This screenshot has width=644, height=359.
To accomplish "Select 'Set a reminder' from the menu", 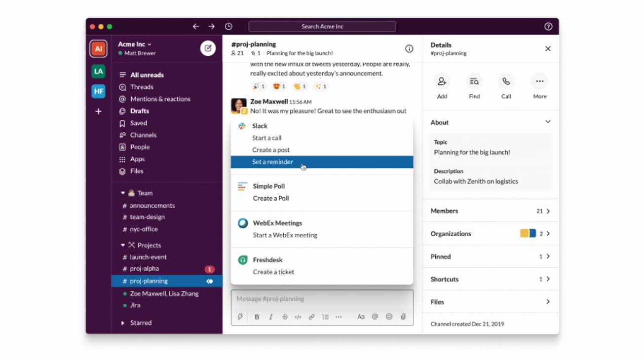I will pyautogui.click(x=273, y=161).
